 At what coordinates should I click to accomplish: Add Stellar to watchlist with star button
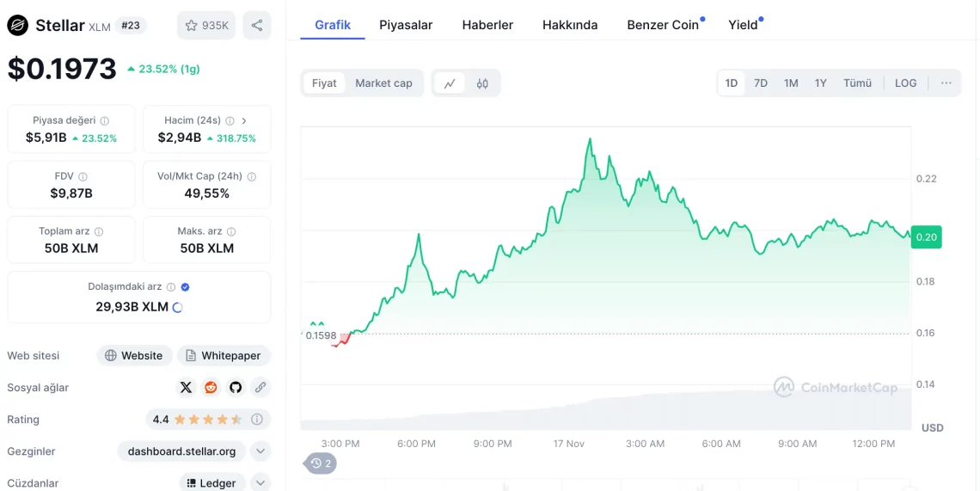pos(206,26)
